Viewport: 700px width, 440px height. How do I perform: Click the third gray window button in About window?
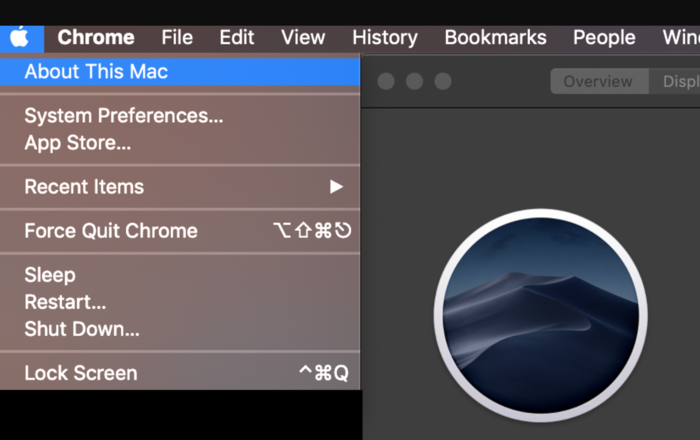pos(443,81)
